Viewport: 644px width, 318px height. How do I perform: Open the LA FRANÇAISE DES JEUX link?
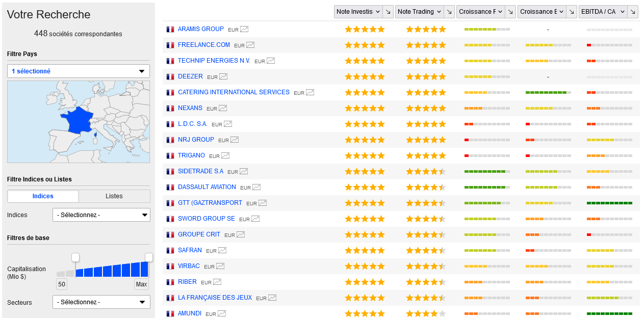(x=215, y=298)
